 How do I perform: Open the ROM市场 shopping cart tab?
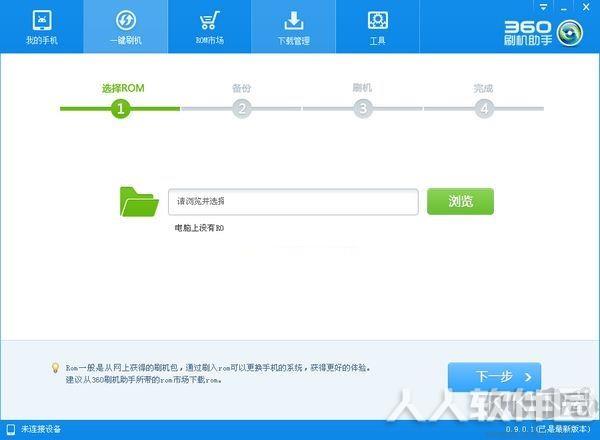(x=209, y=27)
